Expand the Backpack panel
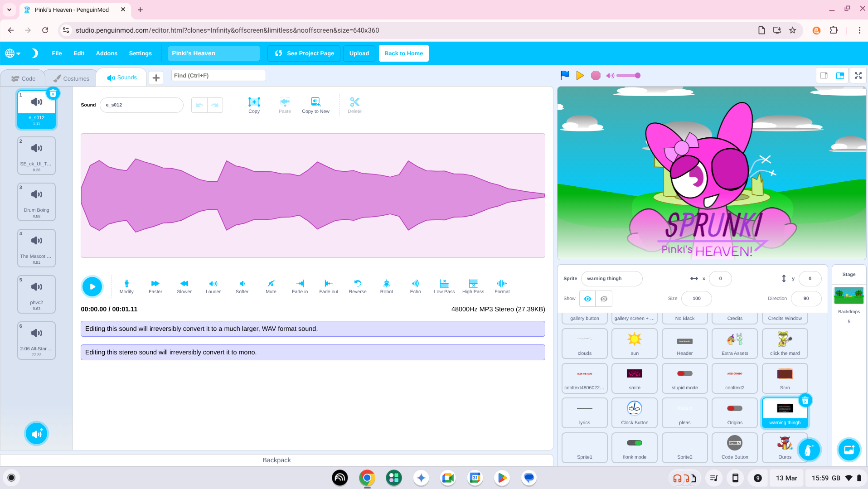This screenshot has height=489, width=868. coord(276,460)
